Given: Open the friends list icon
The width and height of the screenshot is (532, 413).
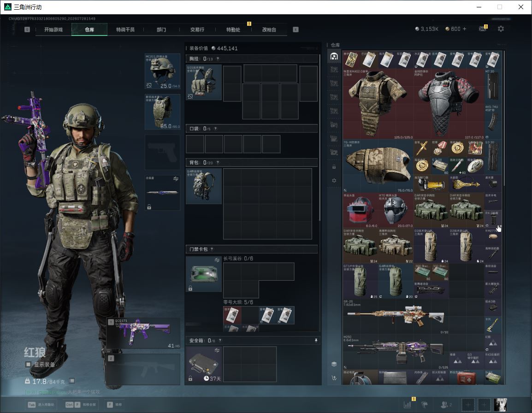Looking at the screenshot, I should pyautogui.click(x=446, y=405).
